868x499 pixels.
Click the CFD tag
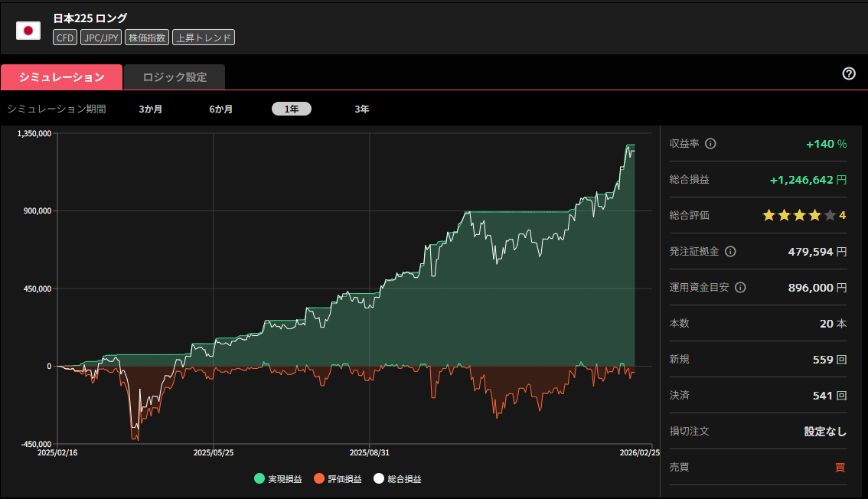tap(65, 38)
